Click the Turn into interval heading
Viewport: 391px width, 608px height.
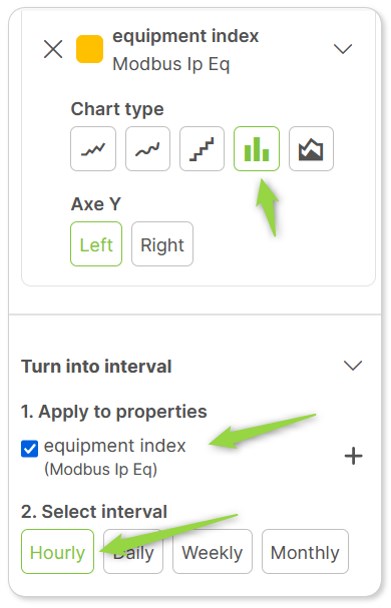point(96,366)
